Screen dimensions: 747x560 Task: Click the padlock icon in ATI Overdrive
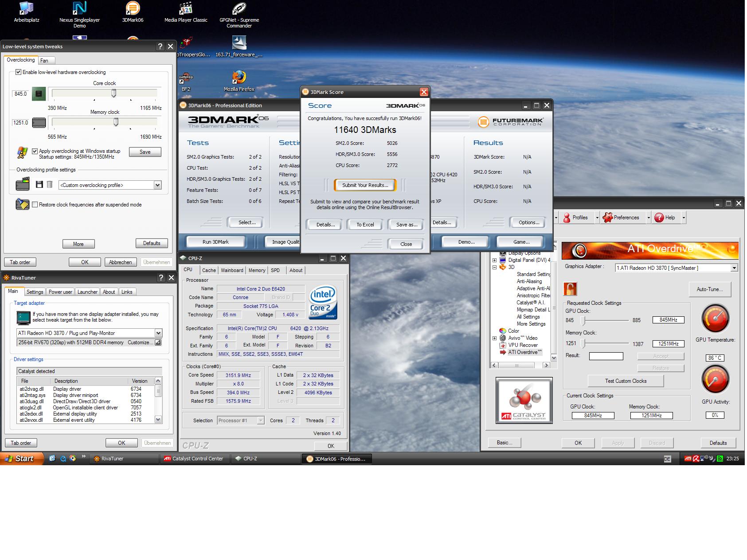pyautogui.click(x=570, y=289)
